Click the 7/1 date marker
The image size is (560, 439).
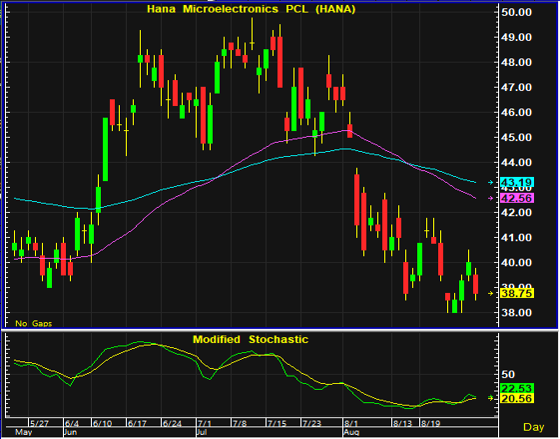[205, 424]
